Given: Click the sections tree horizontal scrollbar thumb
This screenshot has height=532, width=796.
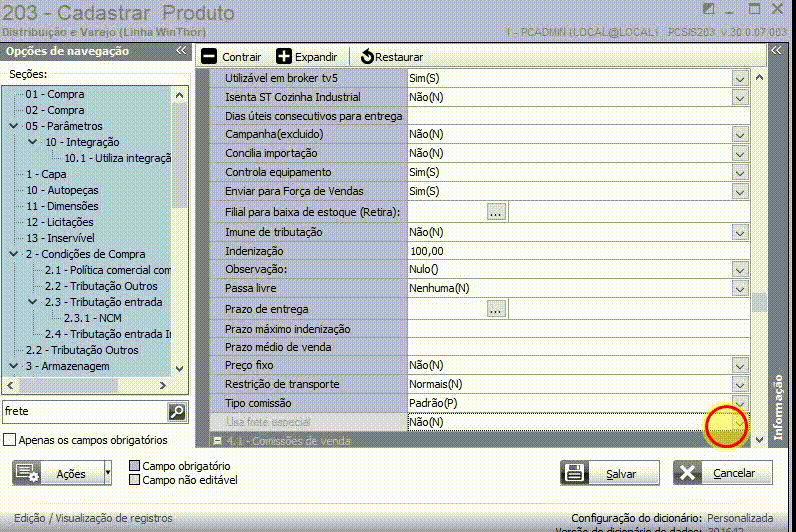Looking at the screenshot, I should (69, 385).
